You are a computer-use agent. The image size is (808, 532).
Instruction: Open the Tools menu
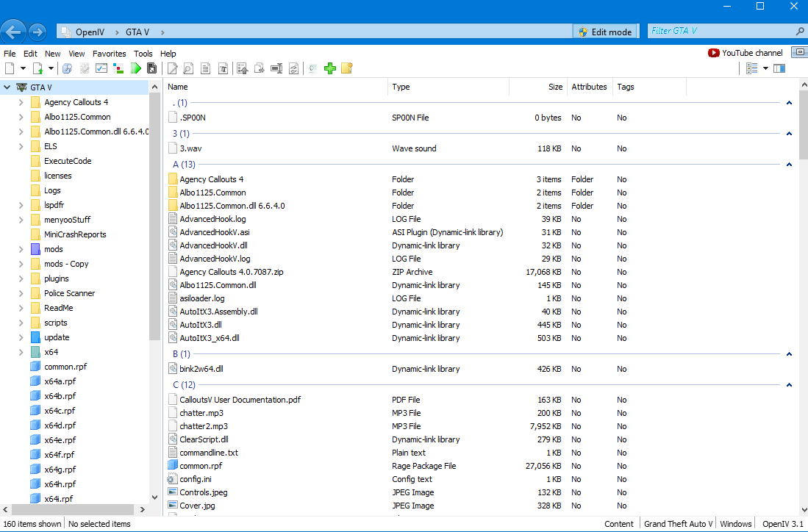[x=143, y=54]
